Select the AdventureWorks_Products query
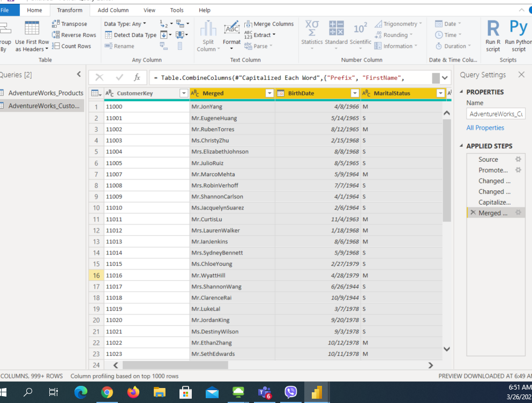This screenshot has width=532, height=403. [x=45, y=93]
